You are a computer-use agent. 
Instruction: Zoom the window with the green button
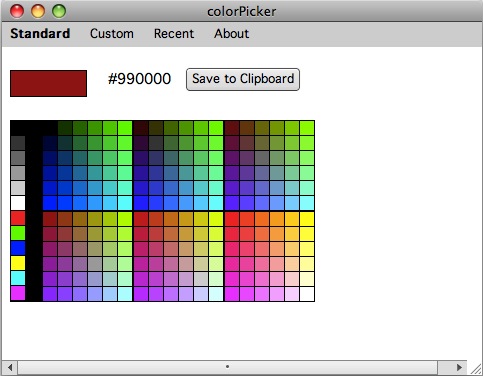pyautogui.click(x=59, y=11)
